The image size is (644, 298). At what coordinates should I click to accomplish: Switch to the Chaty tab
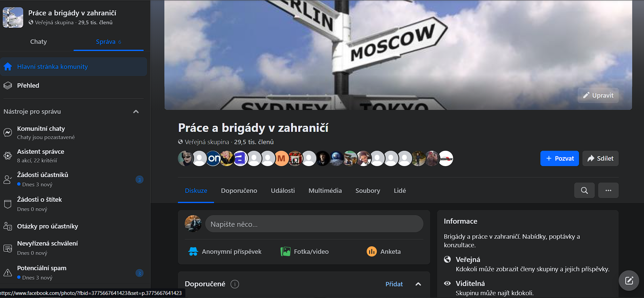pos(38,42)
